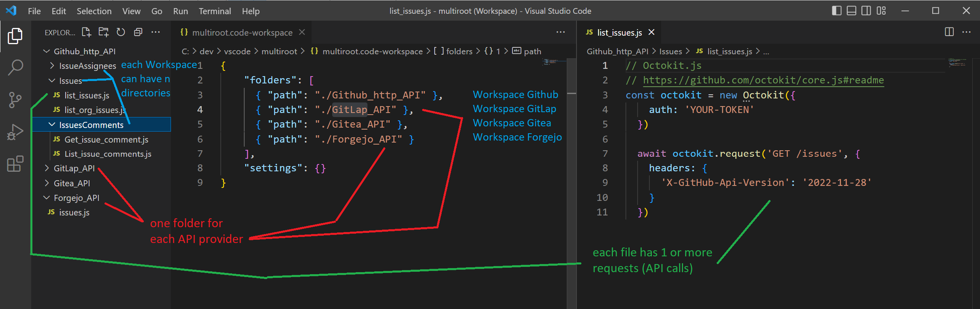Toggle panel layout icon in title bar

click(852, 11)
